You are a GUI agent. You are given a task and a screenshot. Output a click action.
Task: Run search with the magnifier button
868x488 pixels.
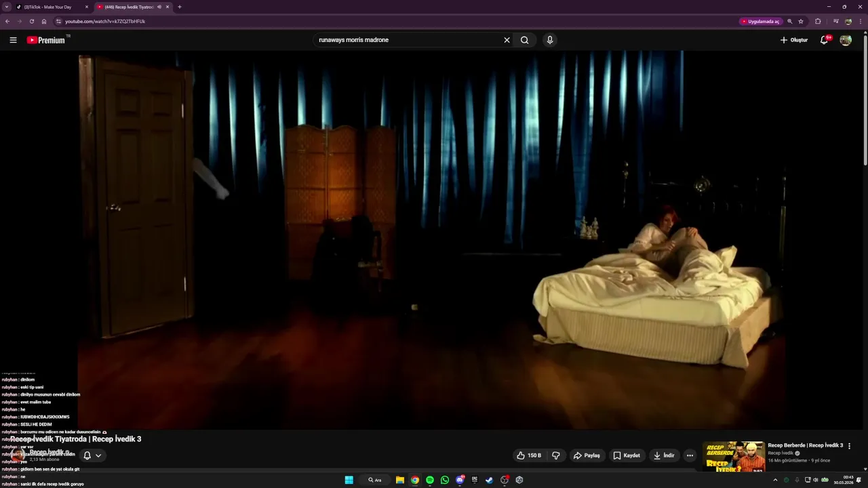coord(524,40)
